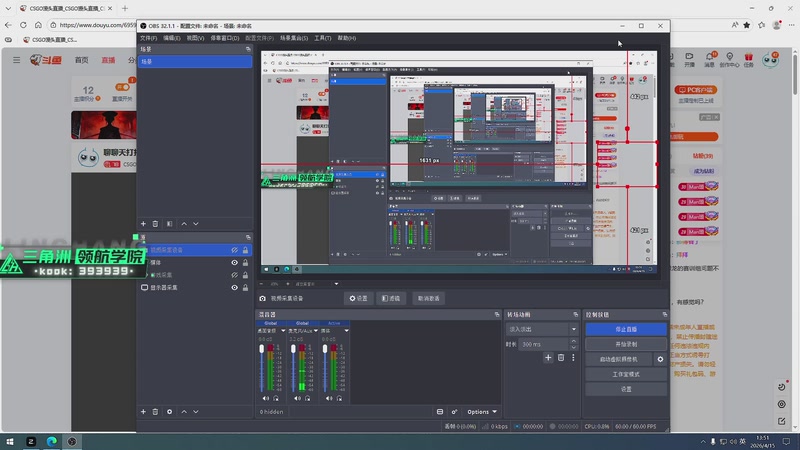Open source properties gear in sources toolbar
The width and height of the screenshot is (800, 450).
pyautogui.click(x=169, y=412)
